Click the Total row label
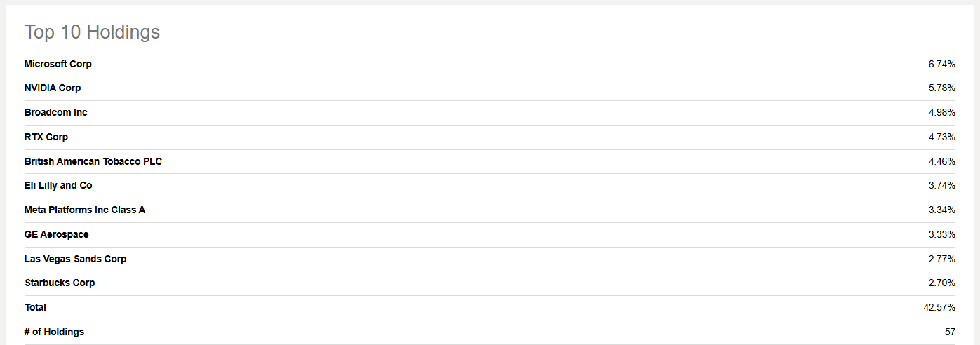 (35, 307)
